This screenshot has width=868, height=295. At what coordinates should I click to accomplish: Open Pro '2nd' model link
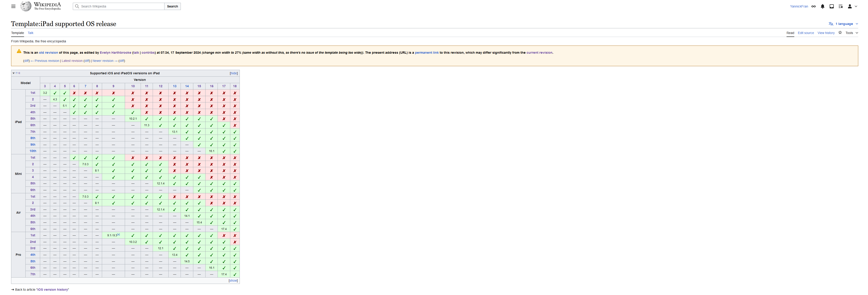[x=33, y=242]
